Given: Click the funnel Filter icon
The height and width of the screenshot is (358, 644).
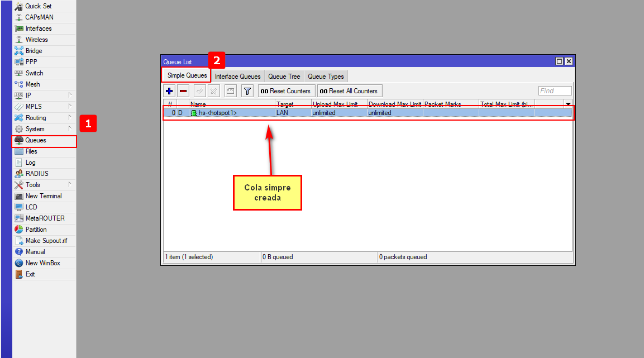Looking at the screenshot, I should click(247, 91).
